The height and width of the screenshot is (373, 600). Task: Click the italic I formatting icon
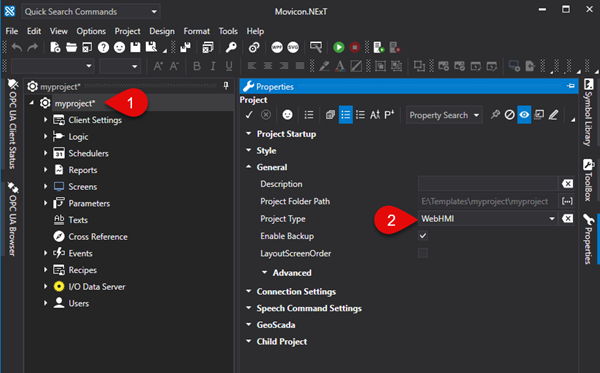pos(213,66)
